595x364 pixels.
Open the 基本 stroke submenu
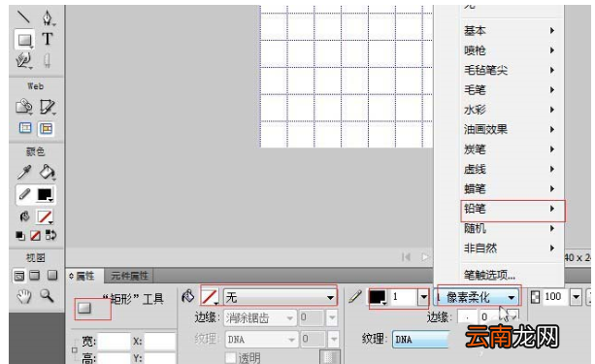pyautogui.click(x=512, y=30)
